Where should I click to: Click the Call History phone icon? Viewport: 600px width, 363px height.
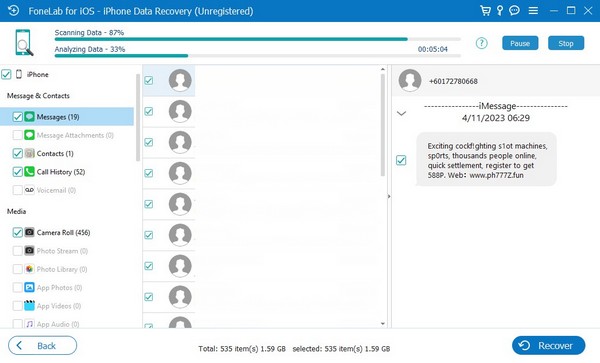29,172
